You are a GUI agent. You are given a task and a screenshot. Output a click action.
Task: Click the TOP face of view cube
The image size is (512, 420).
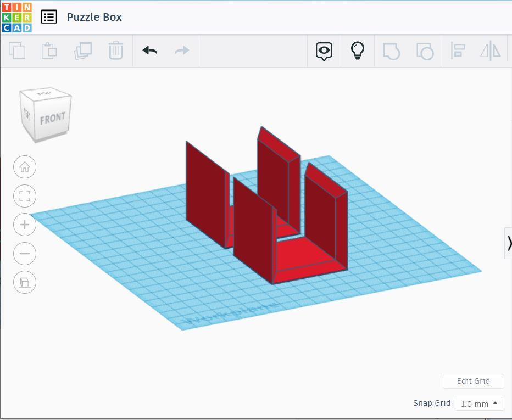point(44,93)
